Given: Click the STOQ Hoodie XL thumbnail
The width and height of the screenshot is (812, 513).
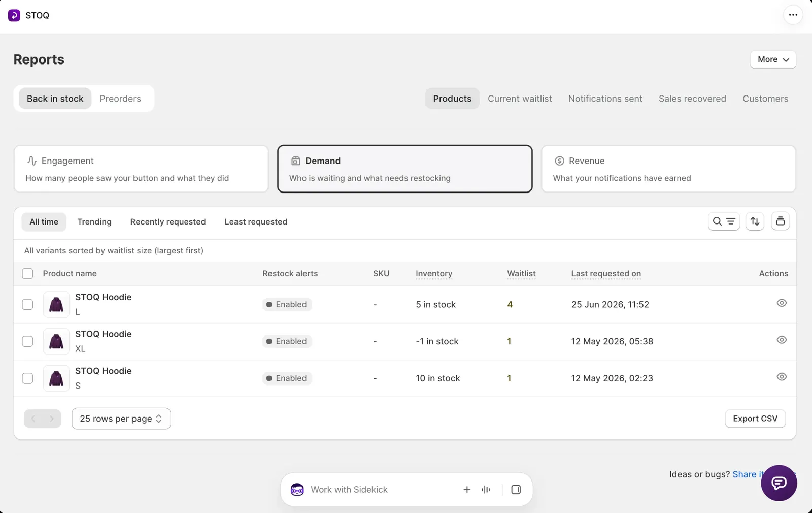Looking at the screenshot, I should 56,341.
